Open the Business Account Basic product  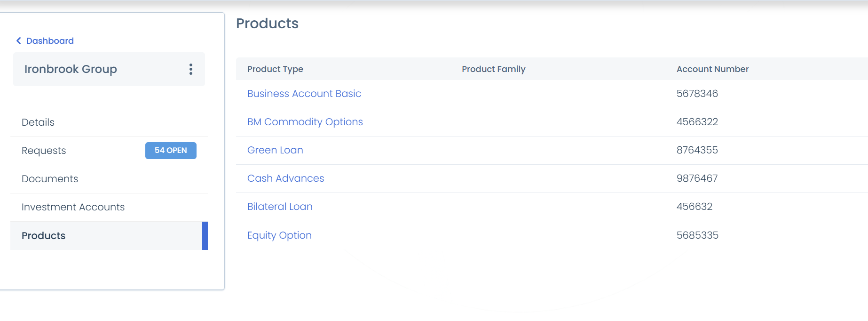click(x=304, y=93)
